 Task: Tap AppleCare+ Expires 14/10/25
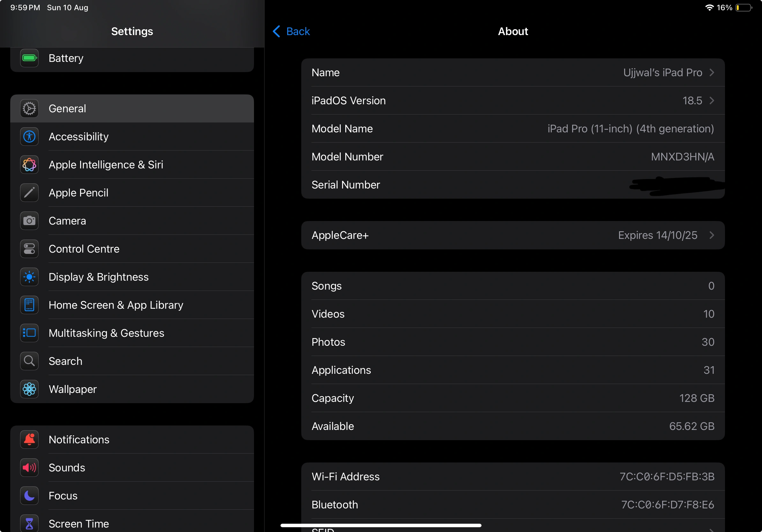coord(657,235)
